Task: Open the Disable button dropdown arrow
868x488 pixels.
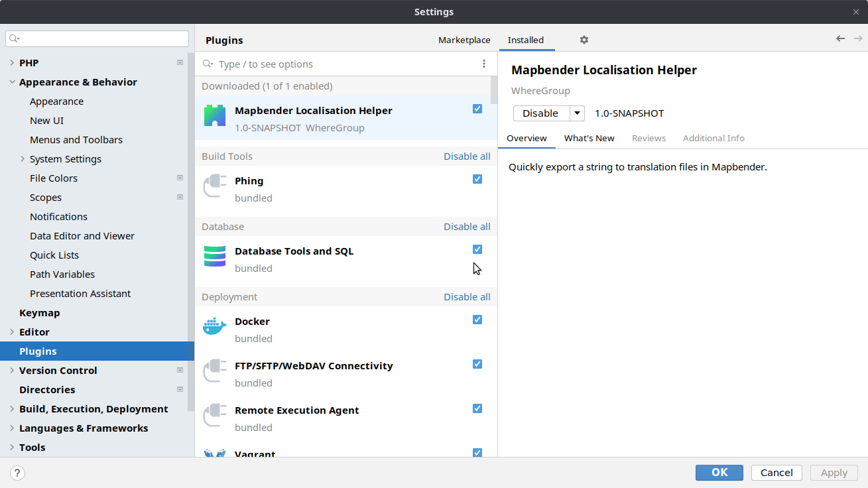Action: [x=576, y=113]
